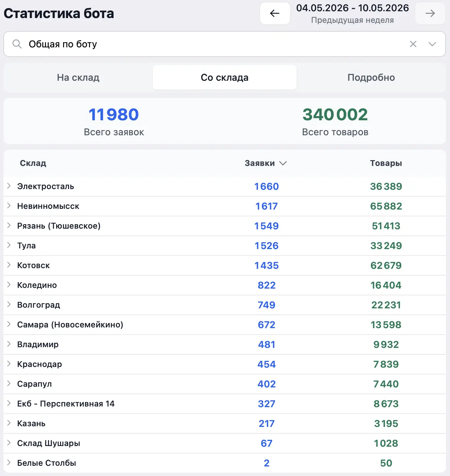
Task: Click the date range 04.05.2026 - 10.05.2026
Action: [352, 8]
